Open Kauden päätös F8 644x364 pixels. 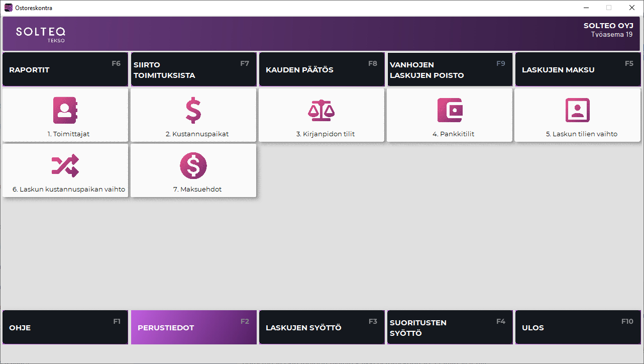(321, 70)
